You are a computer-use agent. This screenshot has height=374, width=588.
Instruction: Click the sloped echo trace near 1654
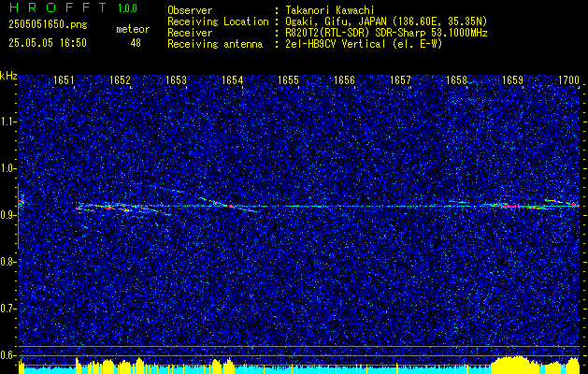coord(228,205)
